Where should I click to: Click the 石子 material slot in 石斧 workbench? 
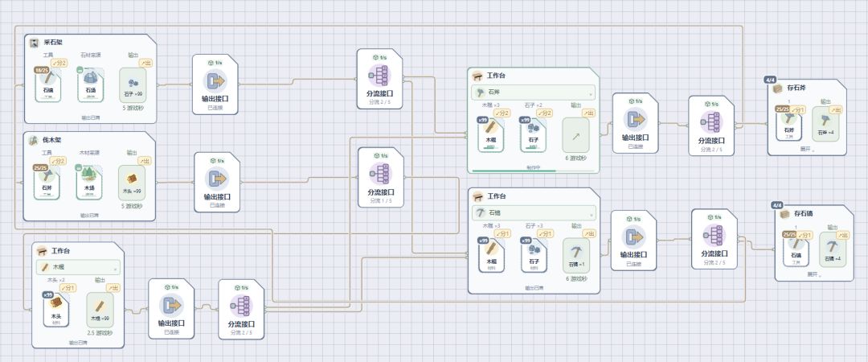(x=533, y=134)
